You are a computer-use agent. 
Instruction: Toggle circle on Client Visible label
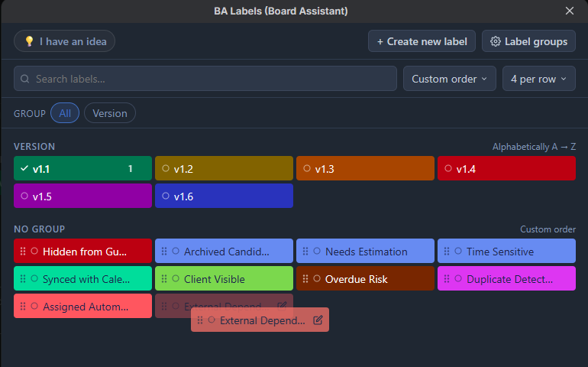[176, 278]
